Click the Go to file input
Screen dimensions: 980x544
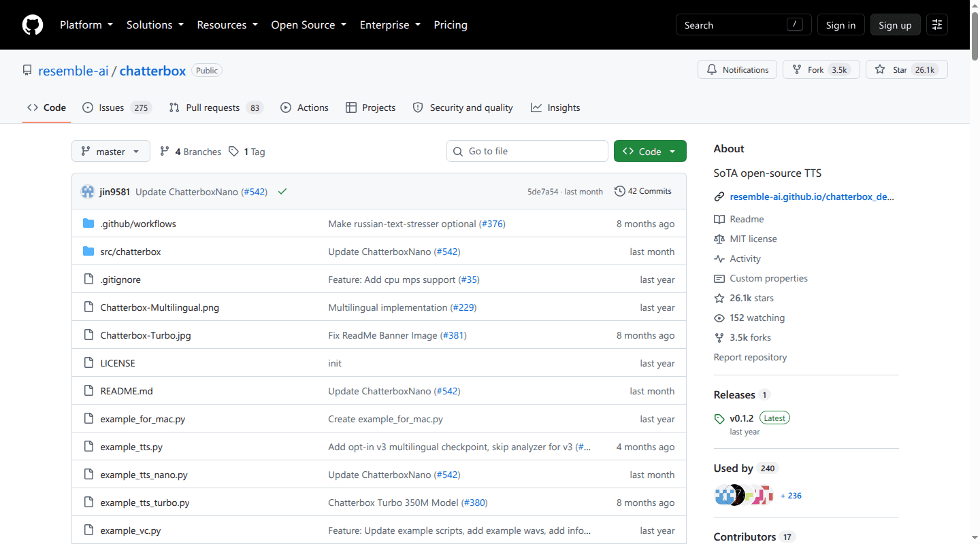[527, 151]
